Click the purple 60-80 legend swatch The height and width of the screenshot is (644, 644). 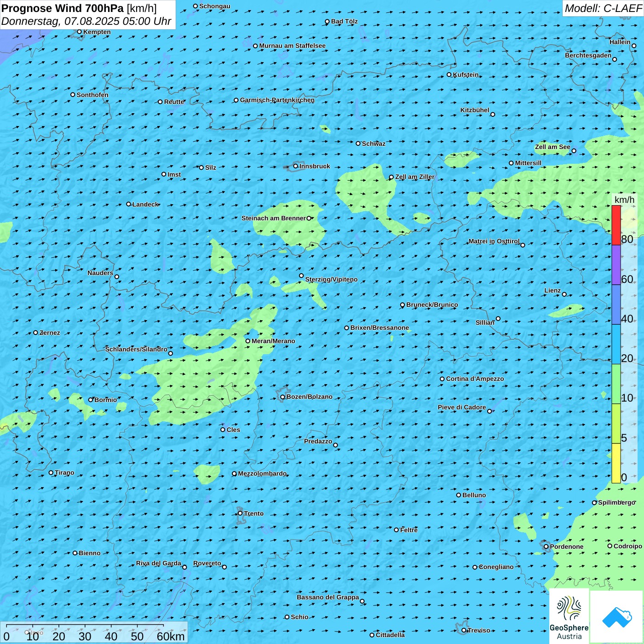point(616,265)
